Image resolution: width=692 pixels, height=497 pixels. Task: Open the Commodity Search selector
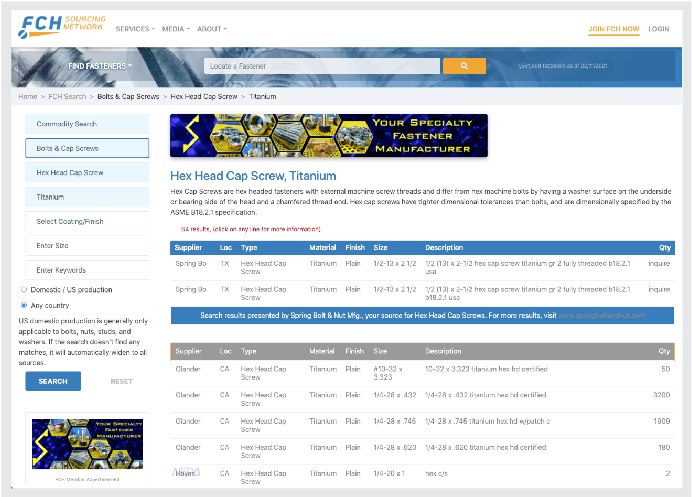[87, 124]
